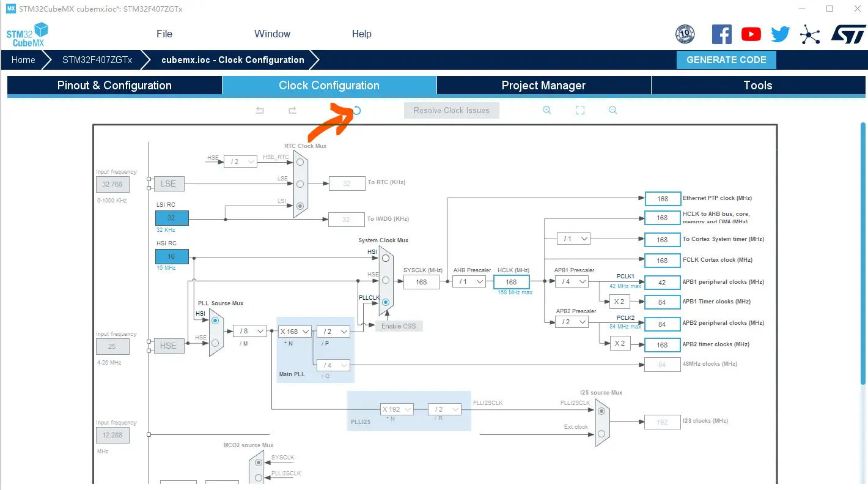The width and height of the screenshot is (868, 490).
Task: Switch to the Tools tab
Action: [x=759, y=86]
